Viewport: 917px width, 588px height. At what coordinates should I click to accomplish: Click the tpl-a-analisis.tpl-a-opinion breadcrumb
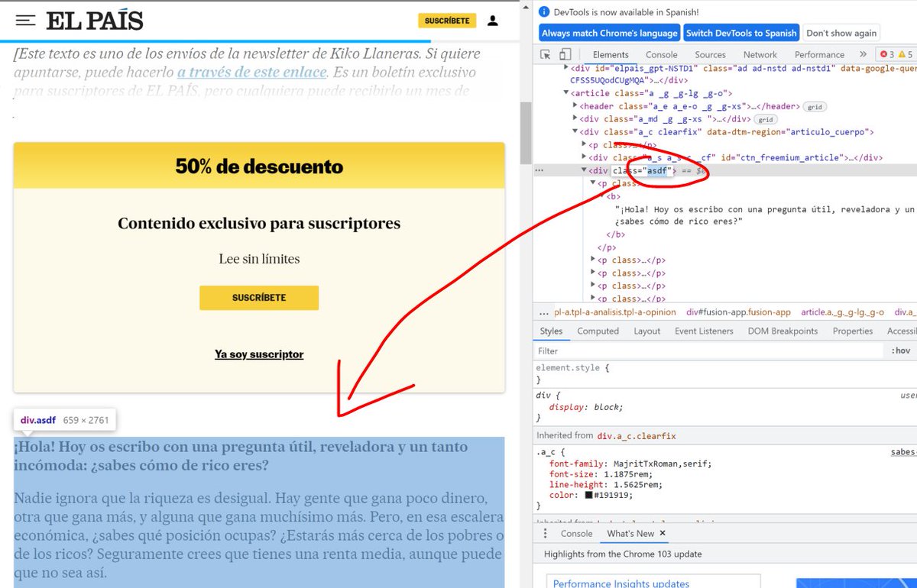click(615, 312)
